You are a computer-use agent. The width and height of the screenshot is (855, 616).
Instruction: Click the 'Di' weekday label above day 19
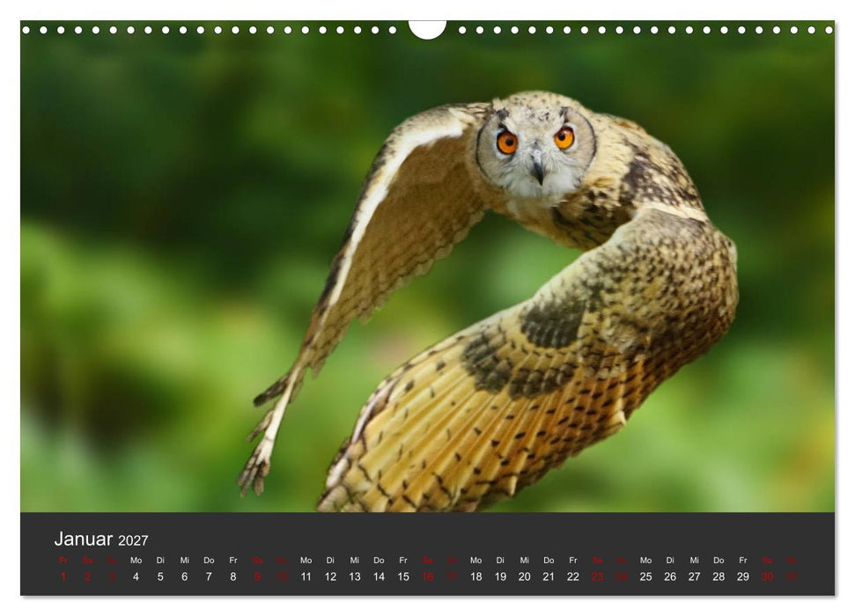click(x=500, y=561)
